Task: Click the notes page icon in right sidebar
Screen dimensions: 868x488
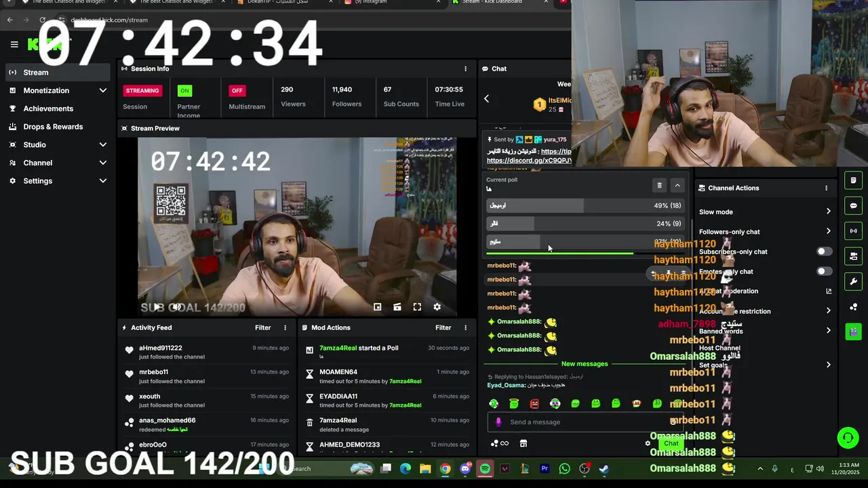Action: pyautogui.click(x=854, y=180)
